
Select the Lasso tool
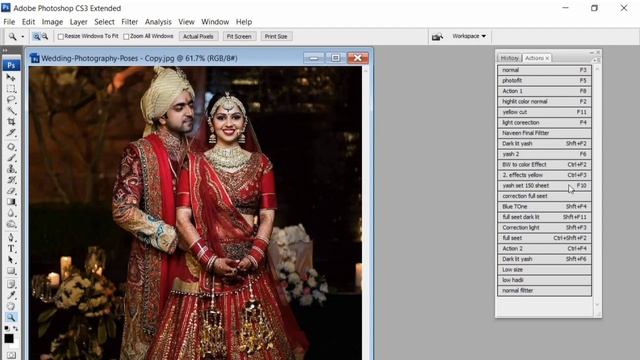pyautogui.click(x=11, y=100)
